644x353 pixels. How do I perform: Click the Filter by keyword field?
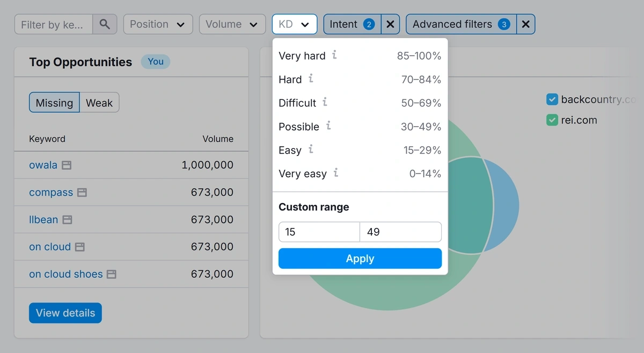pyautogui.click(x=54, y=24)
